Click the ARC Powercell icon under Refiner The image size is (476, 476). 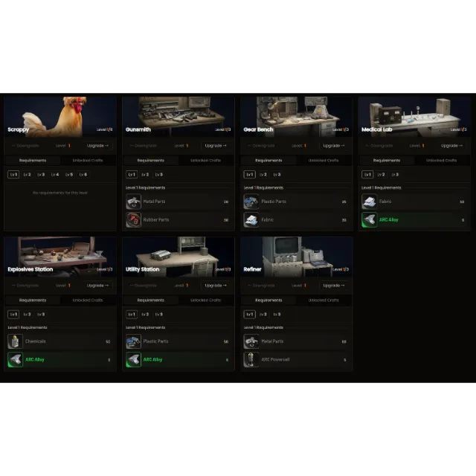[x=251, y=360]
